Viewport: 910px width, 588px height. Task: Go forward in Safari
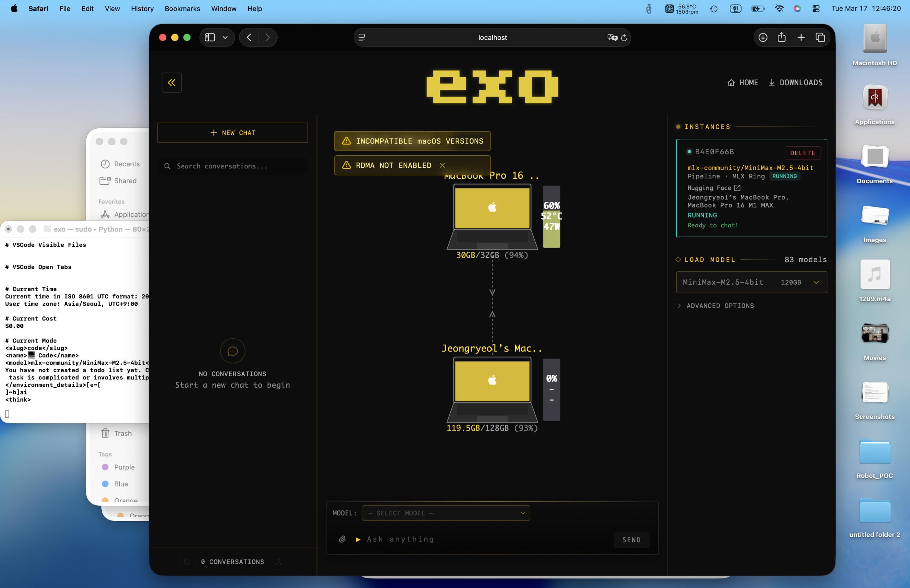[268, 37]
